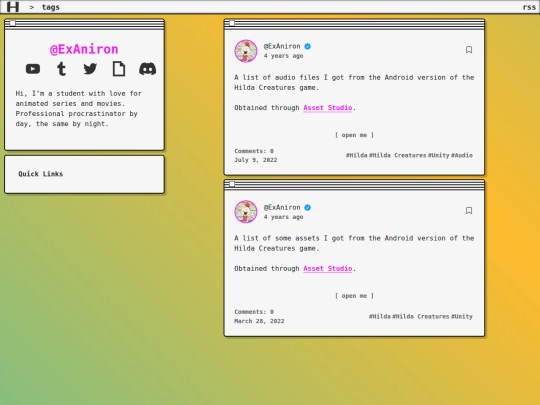Visit the Tumblr icon link
The height and width of the screenshot is (405, 540).
[x=61, y=69]
